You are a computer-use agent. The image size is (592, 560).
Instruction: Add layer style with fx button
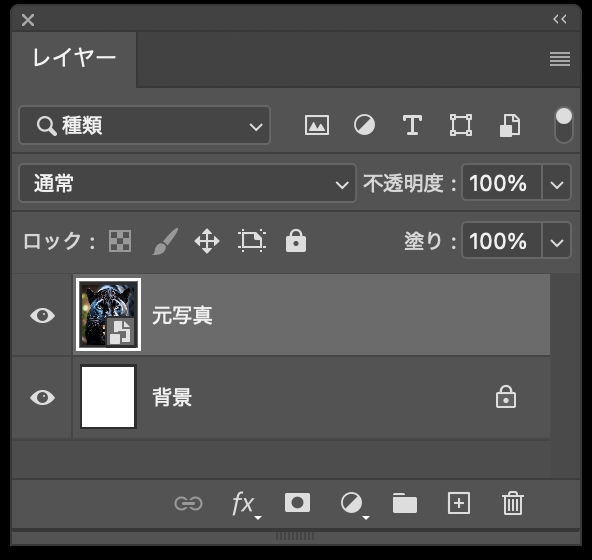pos(245,504)
